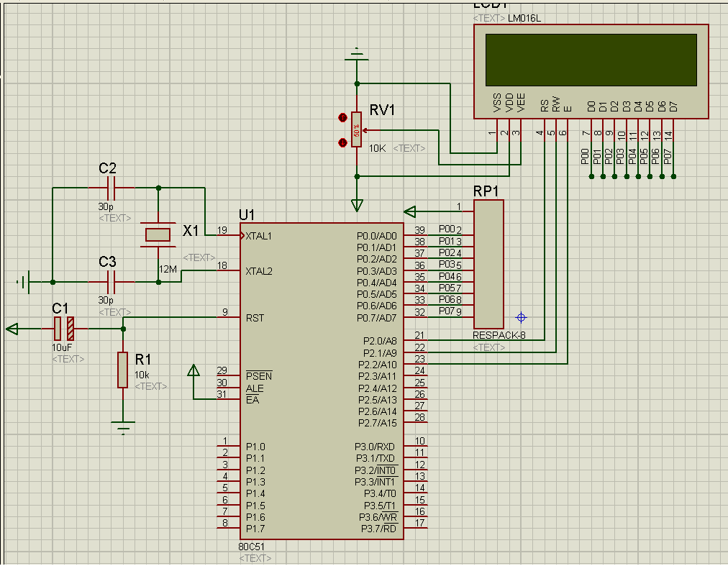The height and width of the screenshot is (566, 728).
Task: Click the 10K value label of RV1
Action: (378, 148)
